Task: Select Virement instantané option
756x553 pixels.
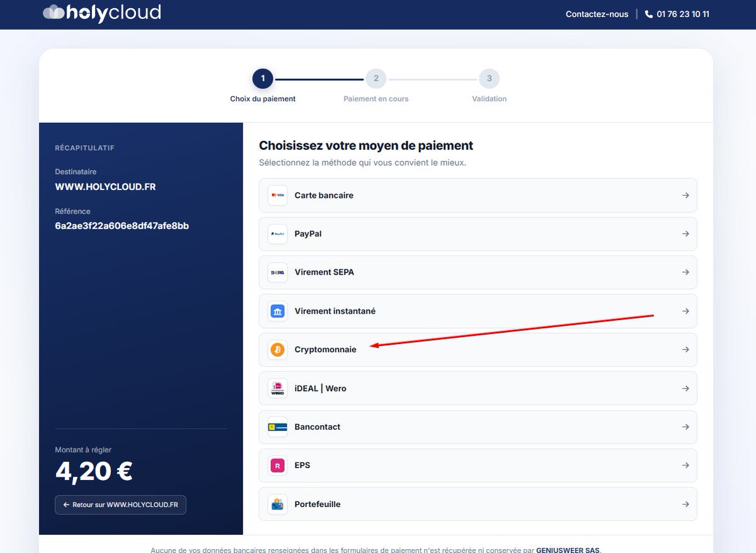Action: [x=478, y=311]
